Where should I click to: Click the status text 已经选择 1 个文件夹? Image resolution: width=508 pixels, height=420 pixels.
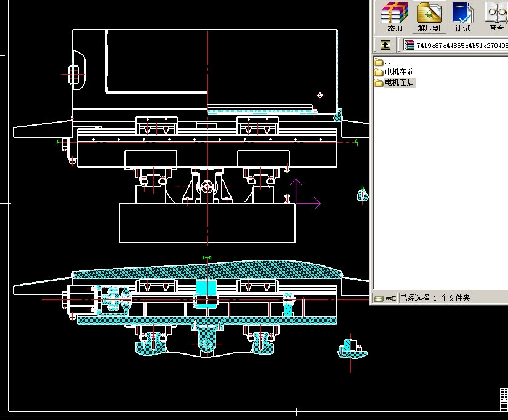click(x=435, y=298)
